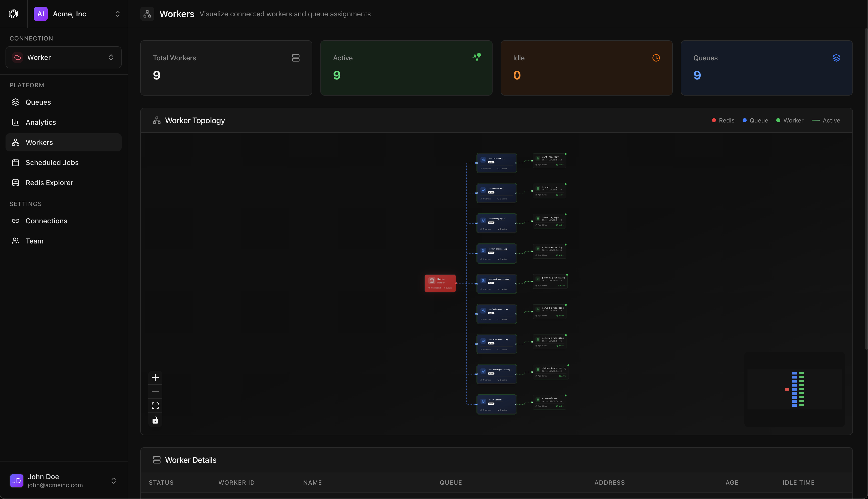Image resolution: width=868 pixels, height=499 pixels.
Task: Open the Team settings page
Action: [34, 241]
